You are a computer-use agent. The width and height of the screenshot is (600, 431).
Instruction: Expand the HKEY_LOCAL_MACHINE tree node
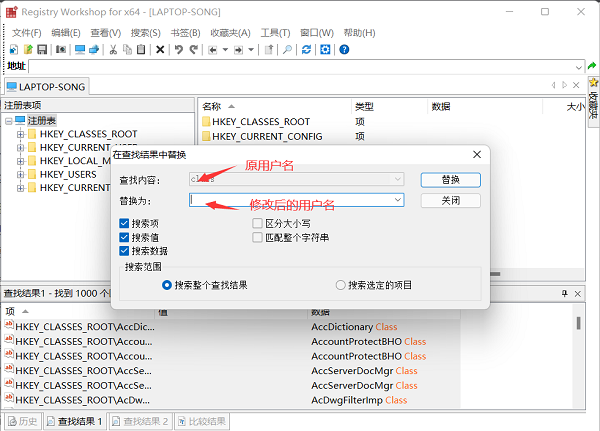click(x=21, y=161)
